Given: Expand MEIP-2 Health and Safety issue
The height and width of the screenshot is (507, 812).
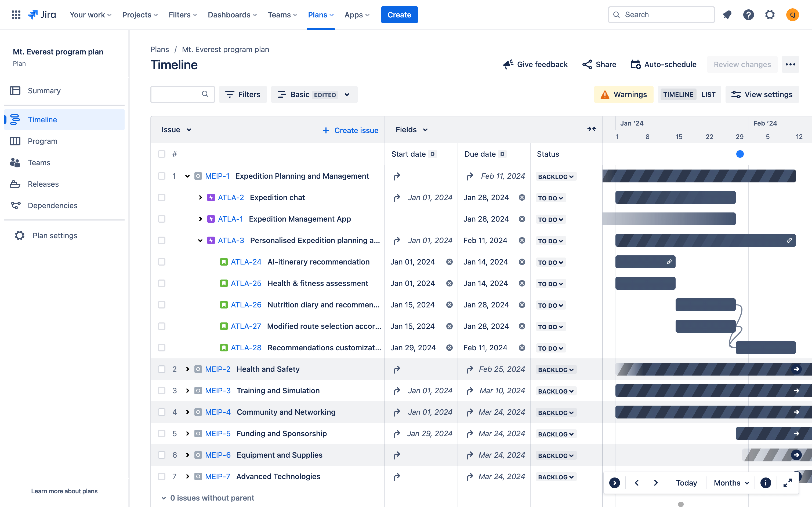Looking at the screenshot, I should [x=188, y=369].
